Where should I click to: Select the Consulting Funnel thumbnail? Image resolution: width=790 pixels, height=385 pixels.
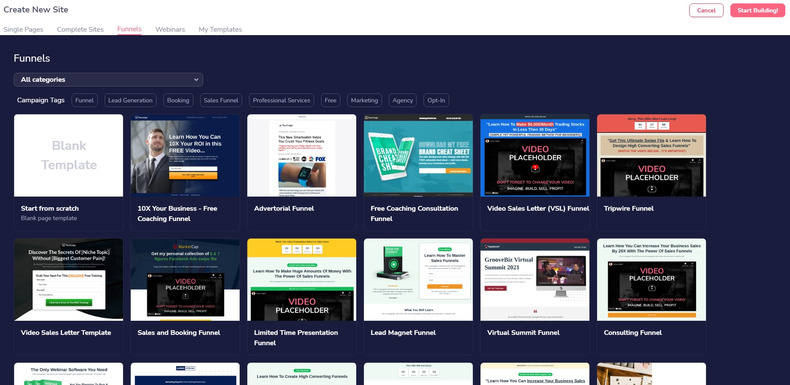pyautogui.click(x=651, y=280)
